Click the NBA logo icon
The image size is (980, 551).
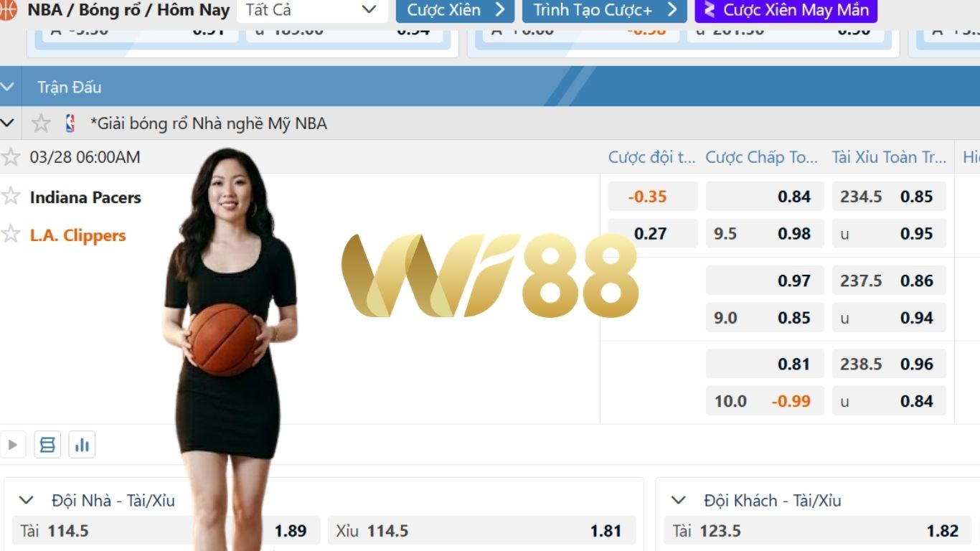click(70, 123)
